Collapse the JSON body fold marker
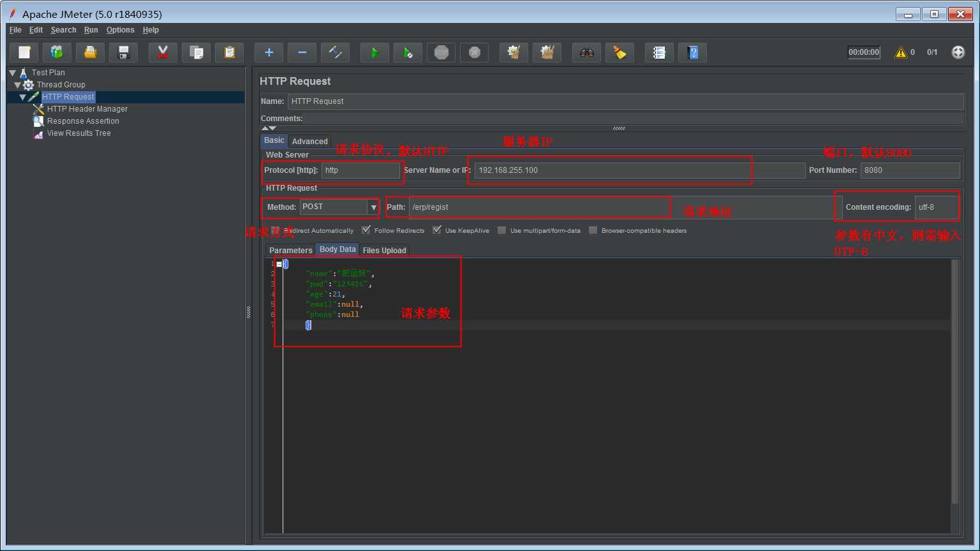Screen dimensions: 980x551 [279, 264]
